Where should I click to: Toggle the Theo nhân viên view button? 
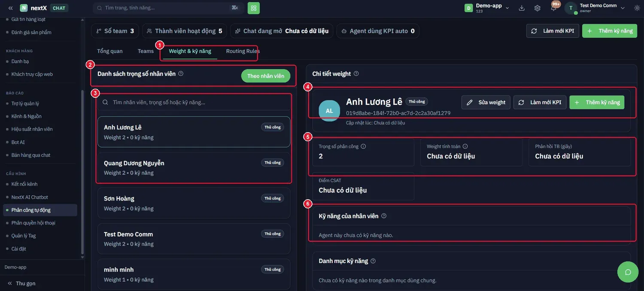266,76
